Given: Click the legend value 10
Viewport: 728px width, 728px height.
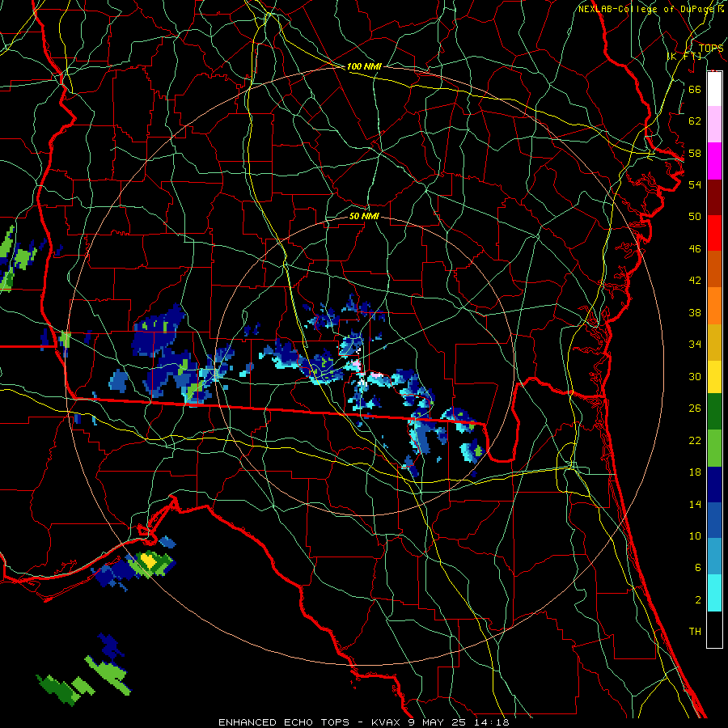Looking at the screenshot, I should pyautogui.click(x=695, y=536).
